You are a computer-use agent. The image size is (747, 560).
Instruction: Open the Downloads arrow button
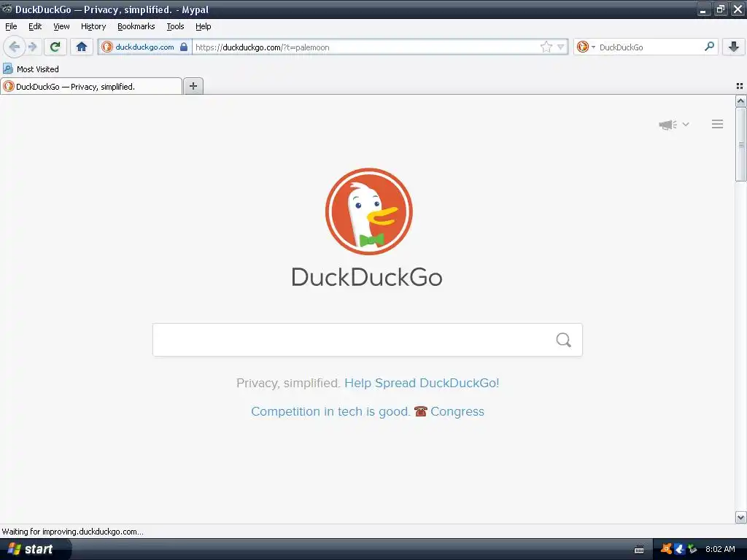tap(734, 47)
